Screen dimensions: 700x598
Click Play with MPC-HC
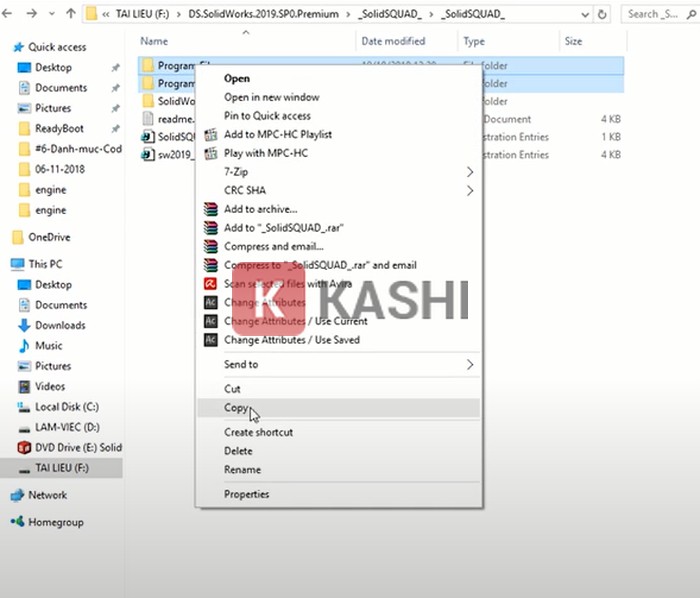click(266, 154)
